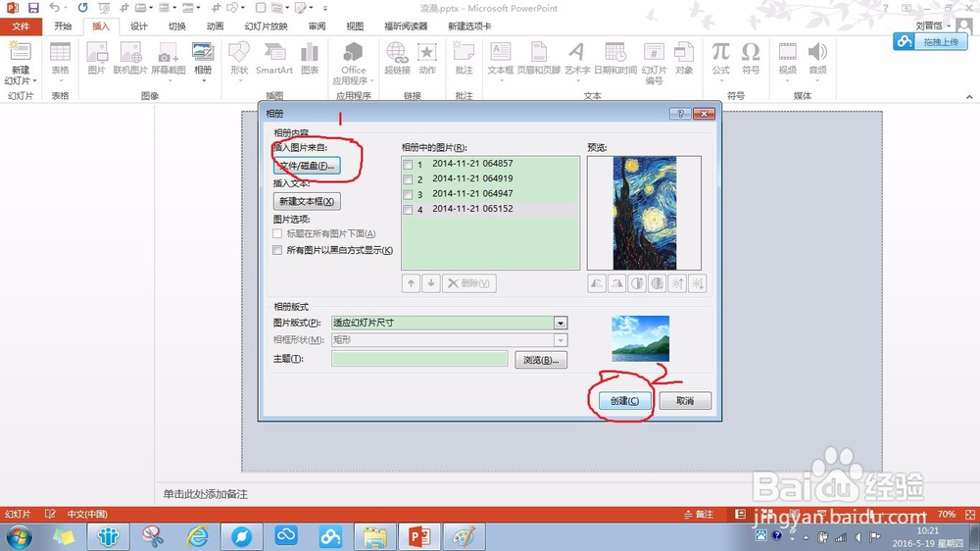Click the Browse (浏览) theme button
980x551 pixels.
541,360
